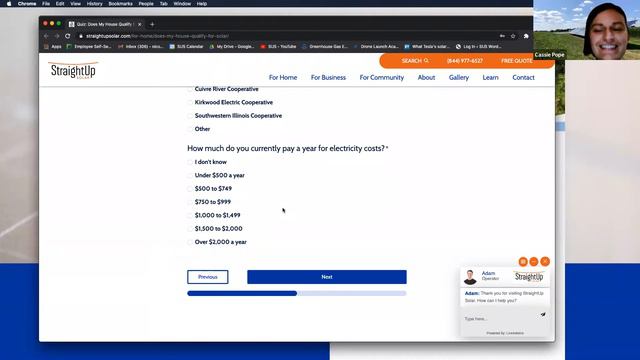Click the chat send arrow icon
640x360 pixels.
543,314
